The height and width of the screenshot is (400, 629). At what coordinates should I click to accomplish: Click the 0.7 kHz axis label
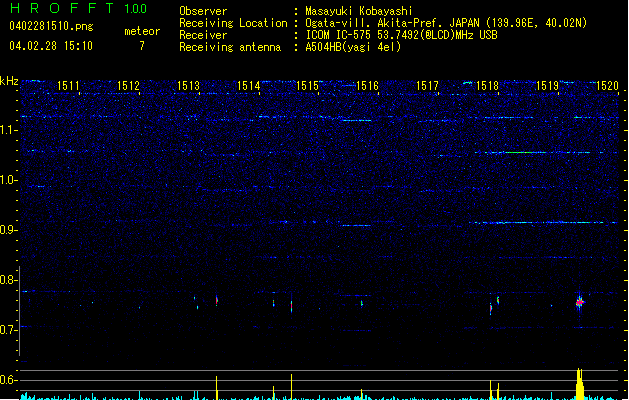pos(8,330)
